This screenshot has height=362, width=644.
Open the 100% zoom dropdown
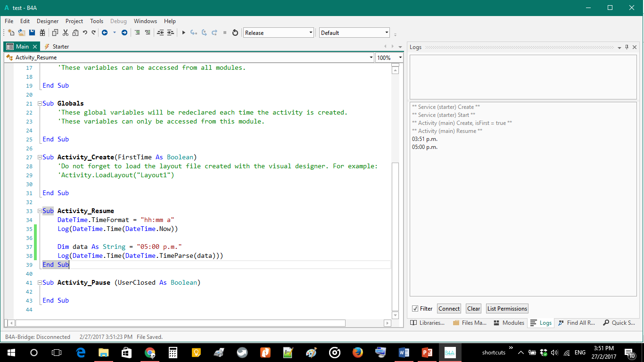[x=400, y=58]
